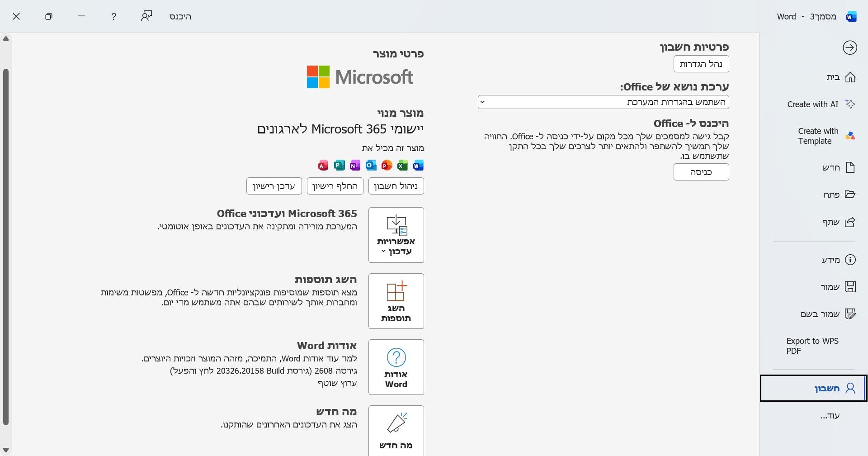Click the vertical scrollbar thumb
The image size is (868, 456).
(x=6, y=247)
